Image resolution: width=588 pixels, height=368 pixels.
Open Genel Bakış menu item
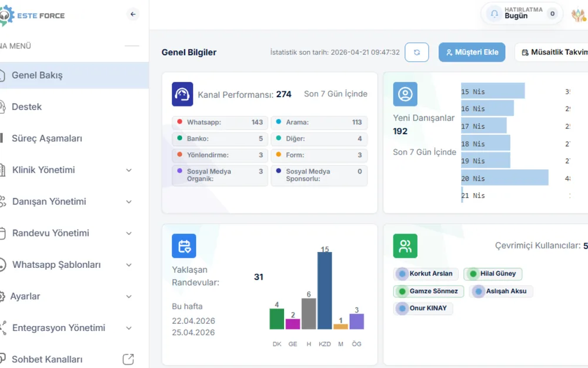coord(74,75)
